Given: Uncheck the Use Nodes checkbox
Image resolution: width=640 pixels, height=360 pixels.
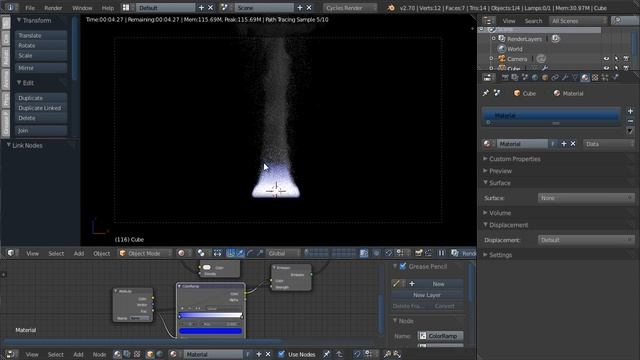Looking at the screenshot, I should (x=281, y=354).
